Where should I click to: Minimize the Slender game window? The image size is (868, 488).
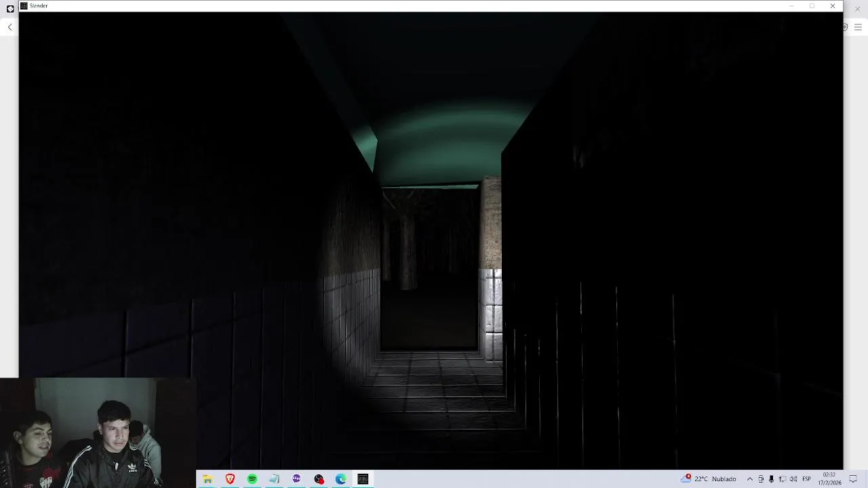tap(791, 6)
